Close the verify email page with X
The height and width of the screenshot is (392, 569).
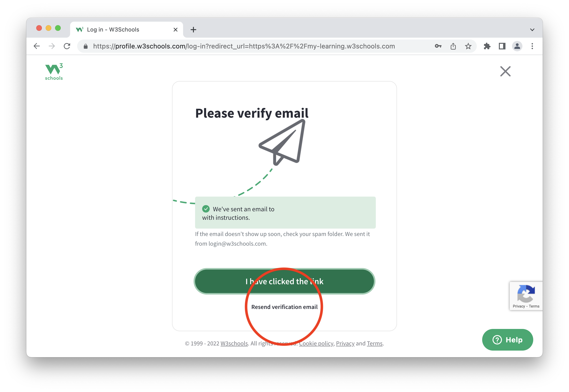(505, 71)
